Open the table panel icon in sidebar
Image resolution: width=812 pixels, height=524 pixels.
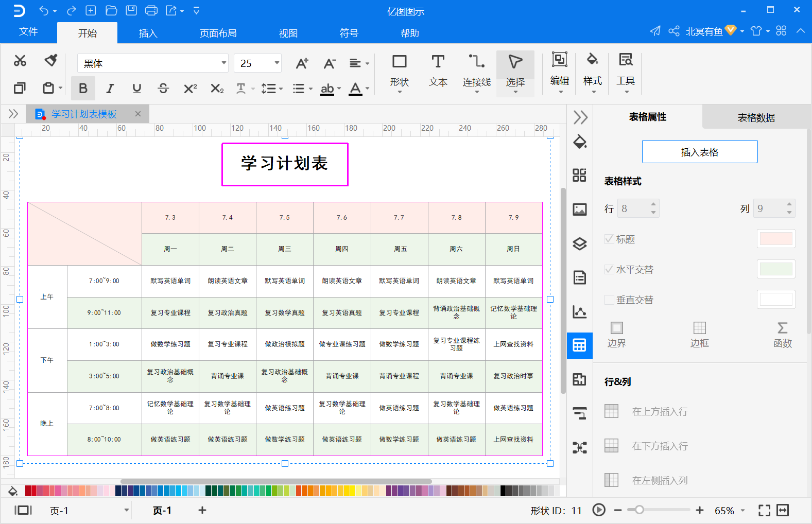pos(580,345)
